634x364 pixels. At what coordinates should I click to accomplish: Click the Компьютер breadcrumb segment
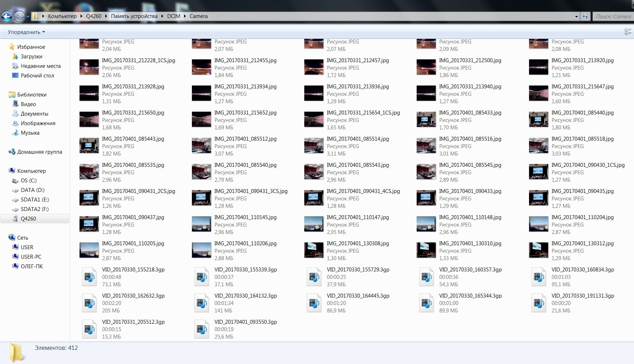62,16
